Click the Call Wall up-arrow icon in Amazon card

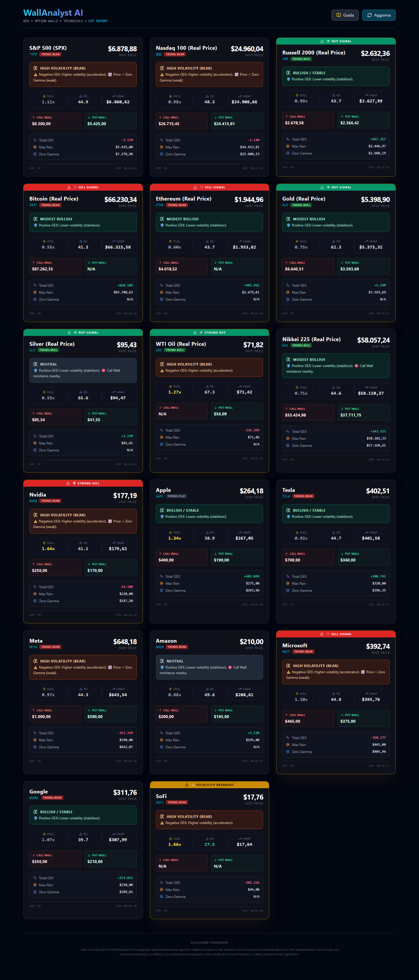[160, 710]
